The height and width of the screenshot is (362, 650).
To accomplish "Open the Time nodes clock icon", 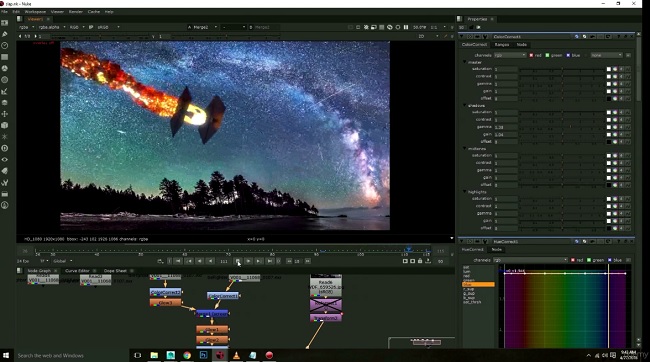I will coord(5,46).
